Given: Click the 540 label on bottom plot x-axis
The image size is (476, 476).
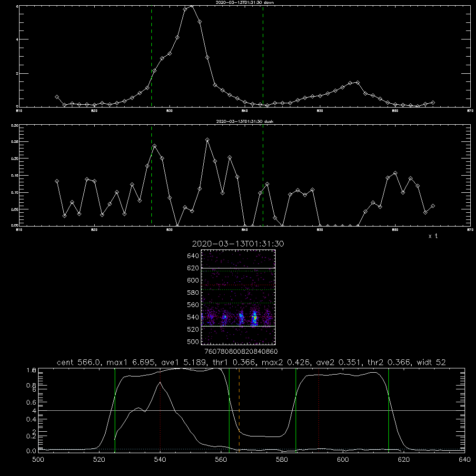Looking at the screenshot, I should [160, 460].
